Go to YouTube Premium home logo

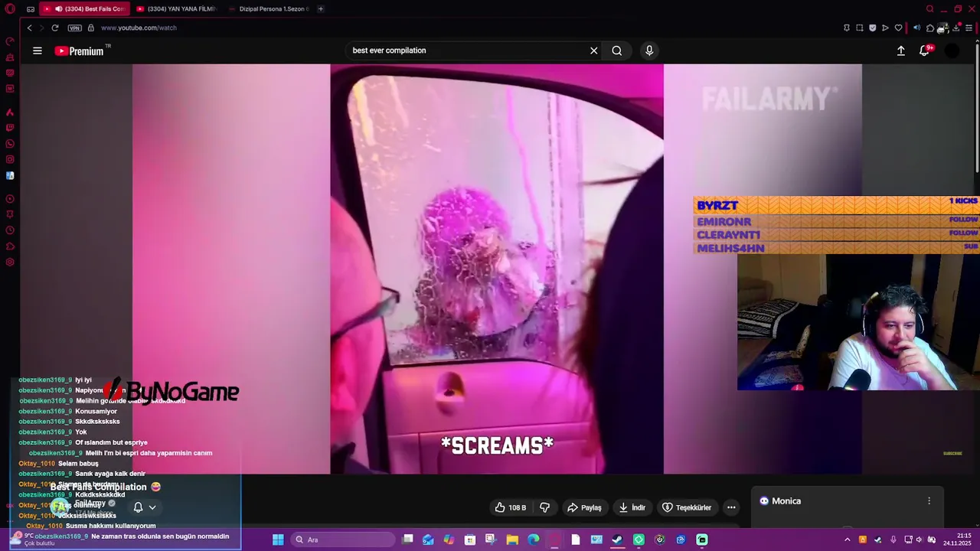tap(80, 51)
